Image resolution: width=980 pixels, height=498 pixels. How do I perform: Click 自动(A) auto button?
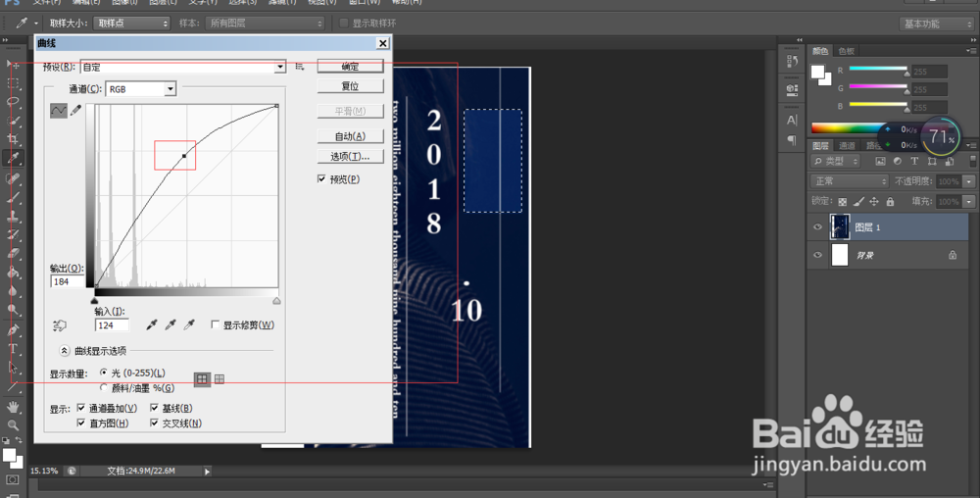350,136
